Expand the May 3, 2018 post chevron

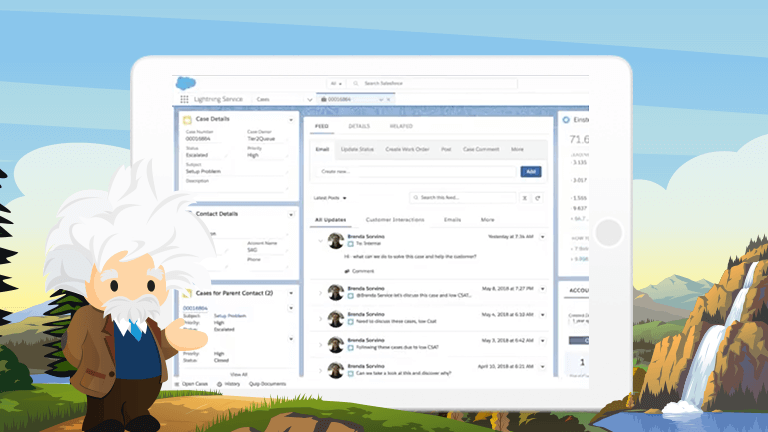pyautogui.click(x=320, y=345)
